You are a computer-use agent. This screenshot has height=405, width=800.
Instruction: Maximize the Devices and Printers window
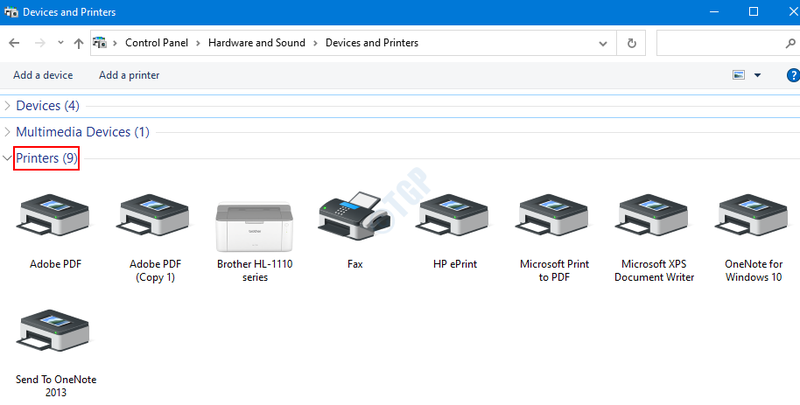(x=753, y=12)
